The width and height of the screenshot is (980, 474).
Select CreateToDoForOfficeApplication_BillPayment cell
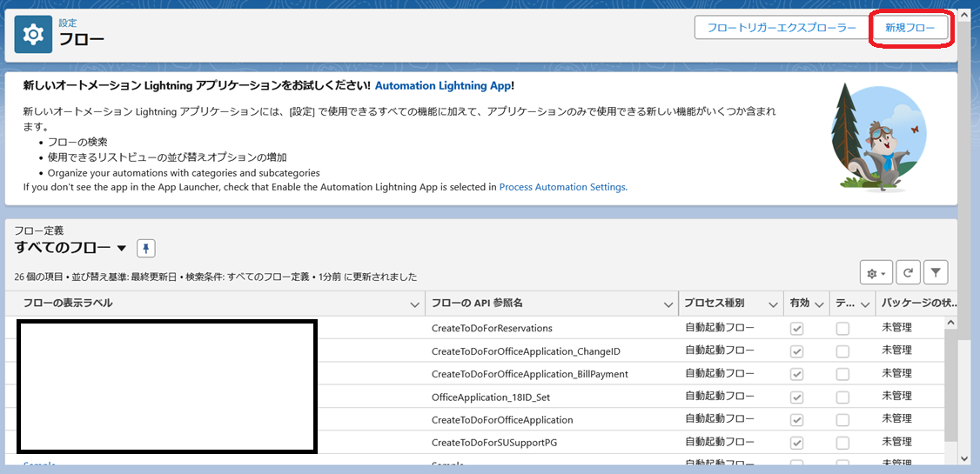pos(529,374)
